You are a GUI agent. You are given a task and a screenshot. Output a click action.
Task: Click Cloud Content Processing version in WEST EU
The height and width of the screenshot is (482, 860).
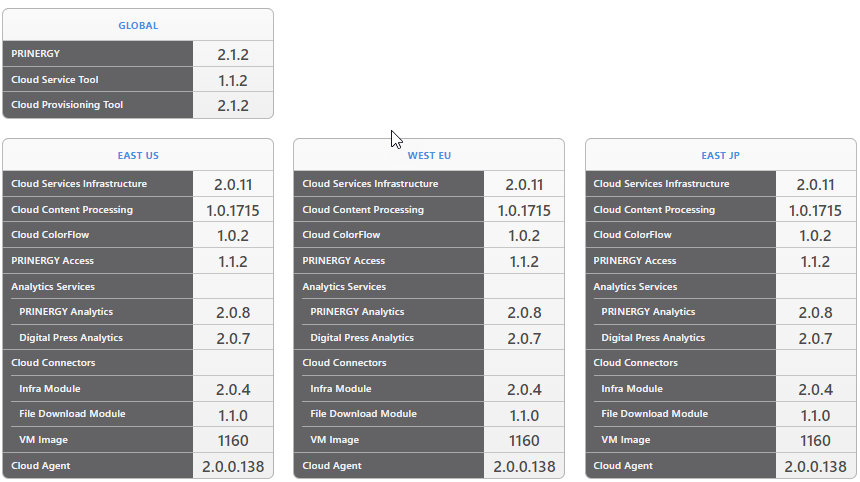pos(524,210)
